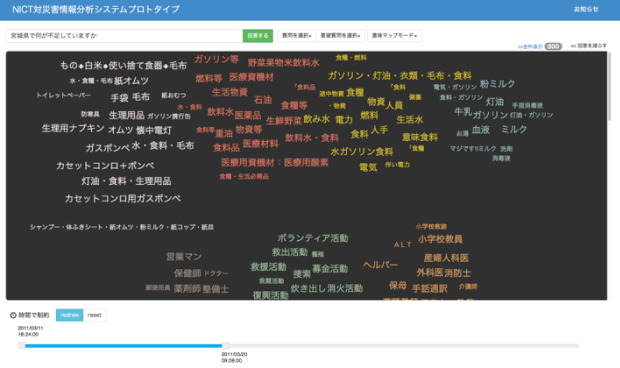This screenshot has height=368, width=620.
Task: Click the phrase 生理用ナプキン
Action: [73, 128]
